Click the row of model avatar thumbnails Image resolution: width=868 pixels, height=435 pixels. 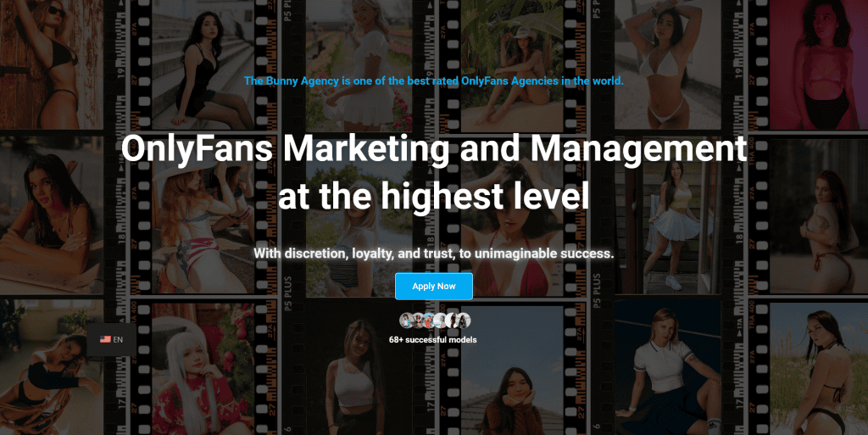[435, 321]
